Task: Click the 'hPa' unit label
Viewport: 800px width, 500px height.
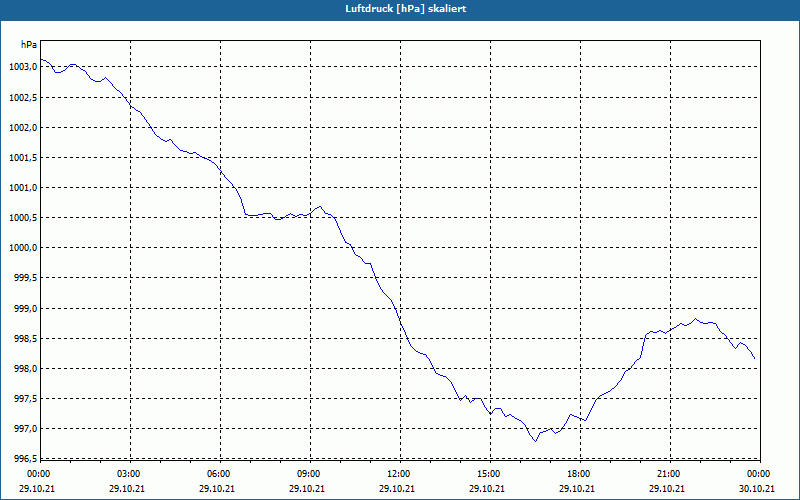Action: (x=29, y=45)
